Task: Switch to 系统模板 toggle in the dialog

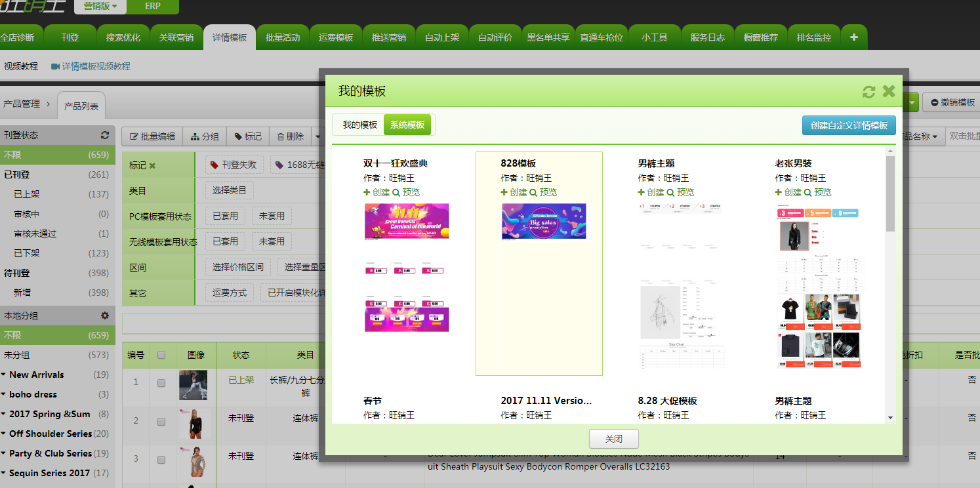Action: click(407, 125)
